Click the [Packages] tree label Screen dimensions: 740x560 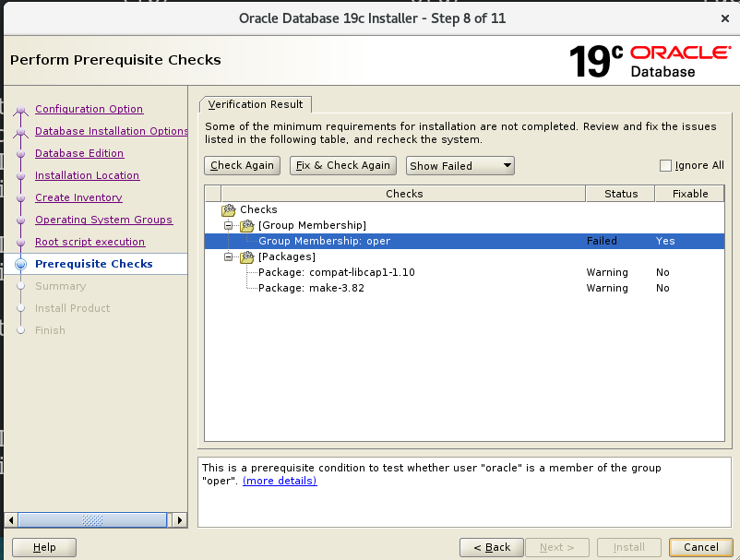286,256
